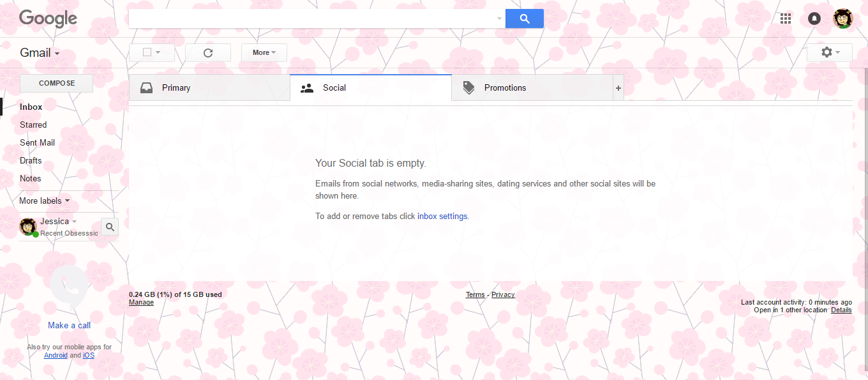868x380 pixels.
Task: Click the inbox settings link
Action: tap(442, 217)
